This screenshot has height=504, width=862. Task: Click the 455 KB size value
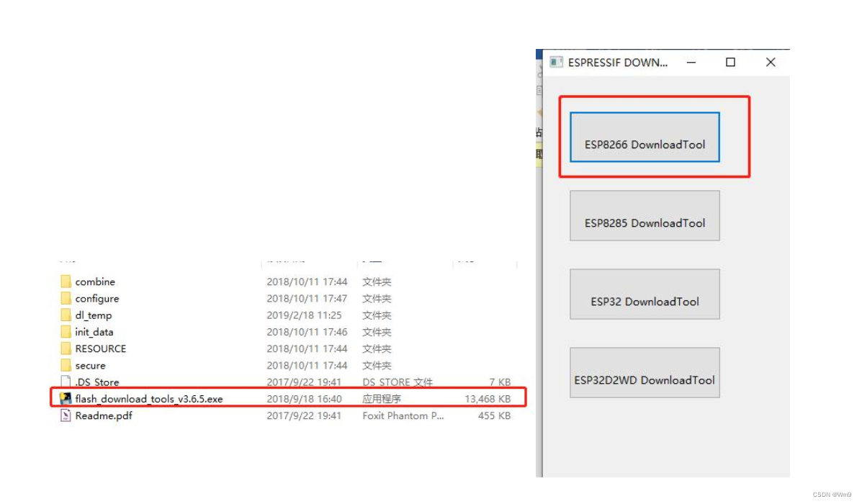pyautogui.click(x=494, y=415)
